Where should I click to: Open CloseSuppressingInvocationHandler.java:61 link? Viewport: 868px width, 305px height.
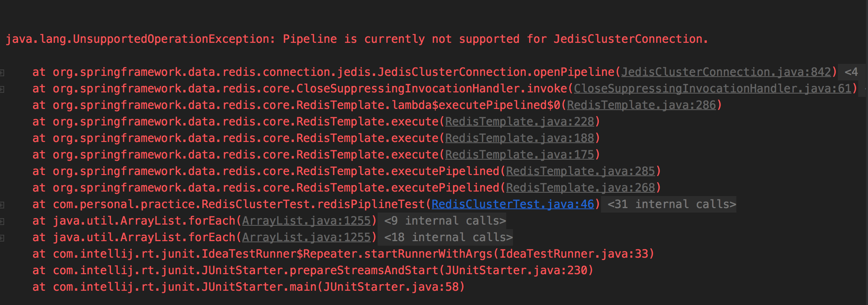tap(712, 89)
